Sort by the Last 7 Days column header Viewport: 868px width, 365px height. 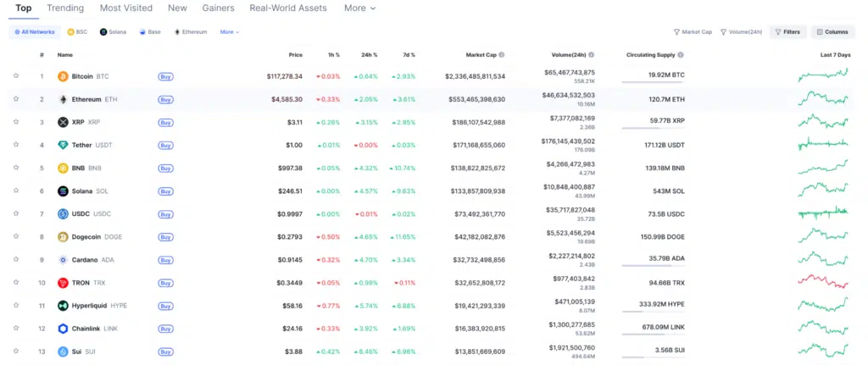[x=835, y=55]
